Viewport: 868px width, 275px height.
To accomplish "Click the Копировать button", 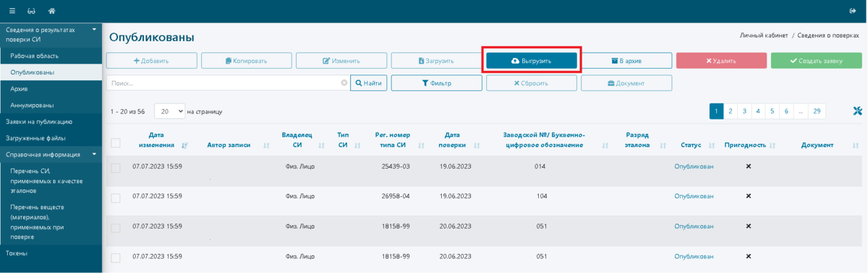I will pyautogui.click(x=247, y=61).
